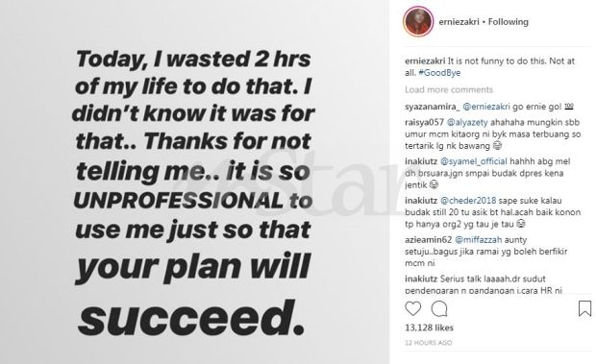Select the quote image post
This screenshot has width=596, height=364.
click(194, 182)
